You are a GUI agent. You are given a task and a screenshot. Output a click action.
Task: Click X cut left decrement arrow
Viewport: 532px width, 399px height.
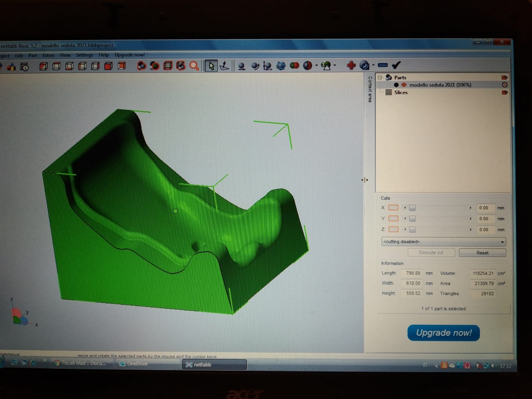[405, 208]
